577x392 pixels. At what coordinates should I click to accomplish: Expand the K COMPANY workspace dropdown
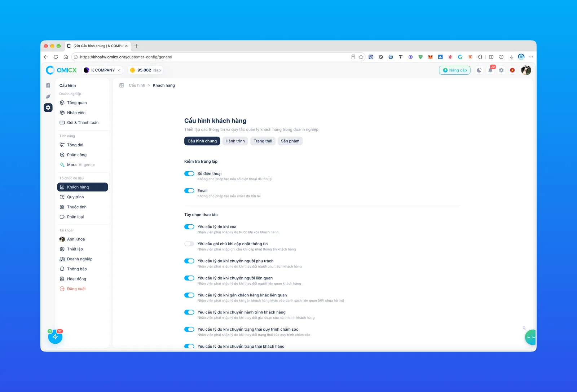(102, 70)
